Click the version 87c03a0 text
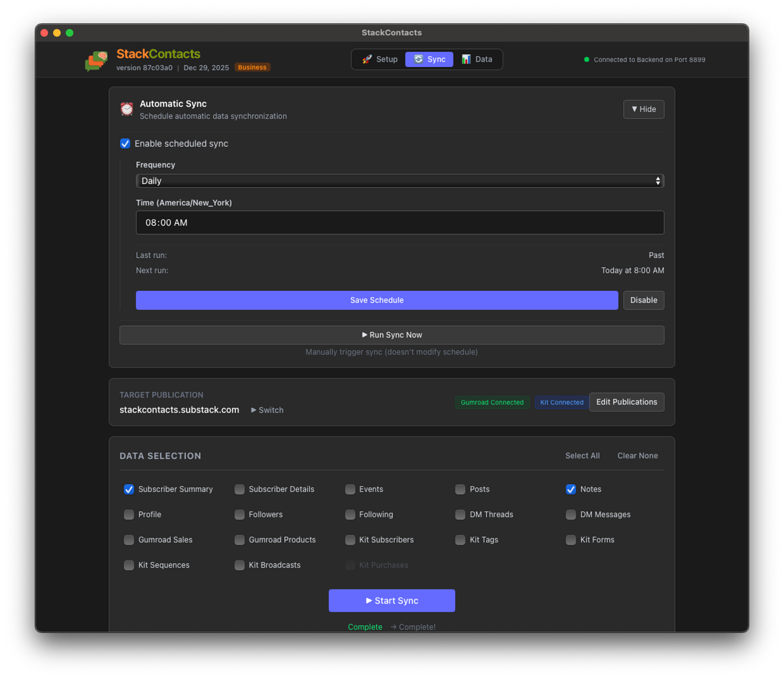784x679 pixels. point(144,68)
